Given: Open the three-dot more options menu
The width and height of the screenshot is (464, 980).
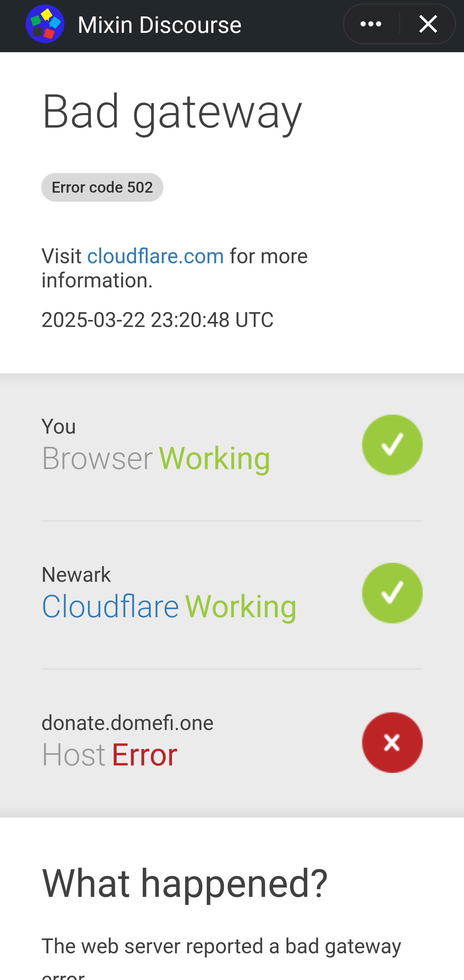Looking at the screenshot, I should (x=371, y=24).
